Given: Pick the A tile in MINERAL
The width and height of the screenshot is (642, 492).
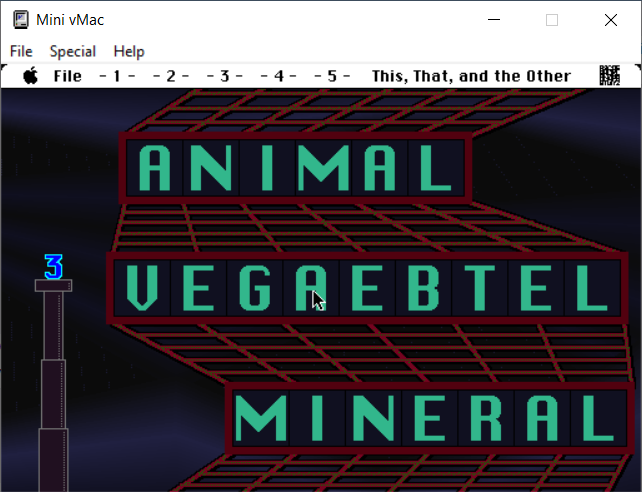Looking at the screenshot, I should (543, 418).
